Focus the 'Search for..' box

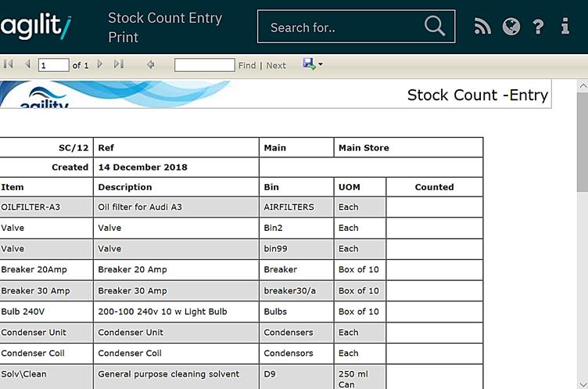[x=342, y=27]
